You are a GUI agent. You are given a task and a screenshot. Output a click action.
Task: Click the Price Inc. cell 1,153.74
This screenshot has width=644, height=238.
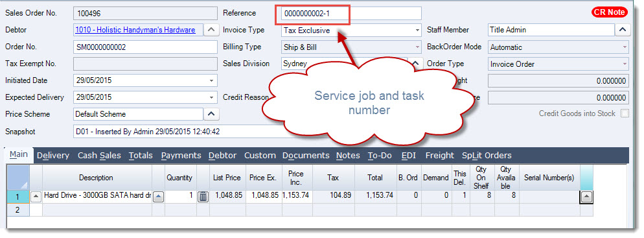click(x=297, y=197)
